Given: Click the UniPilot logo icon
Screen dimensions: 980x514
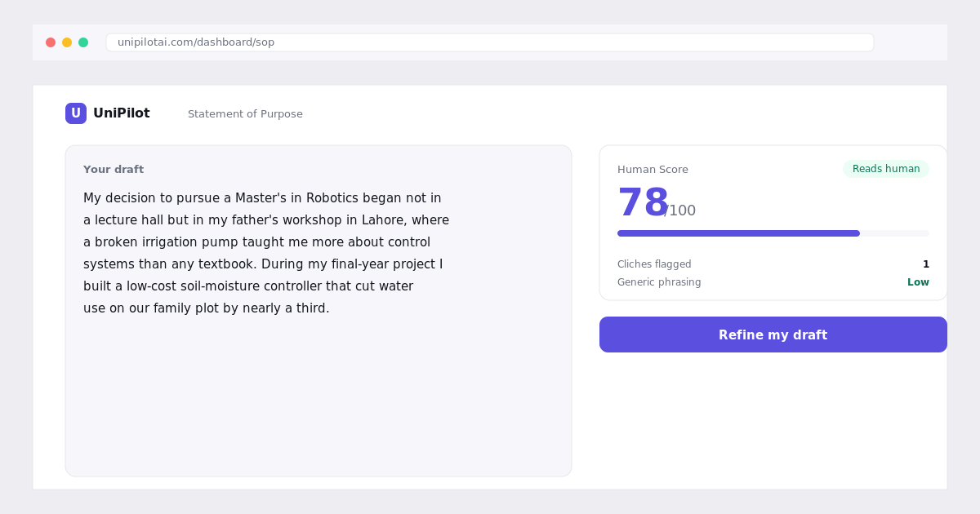Looking at the screenshot, I should 76,113.
